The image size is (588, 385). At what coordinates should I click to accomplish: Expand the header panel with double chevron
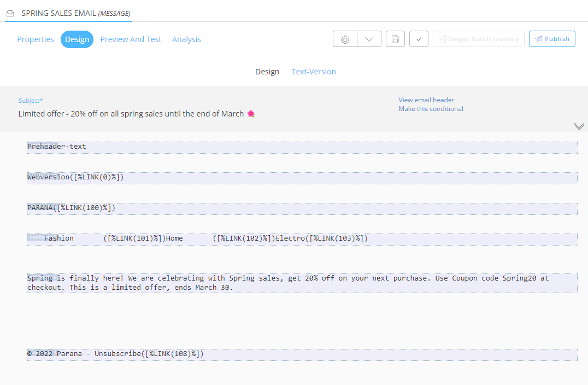coord(579,126)
